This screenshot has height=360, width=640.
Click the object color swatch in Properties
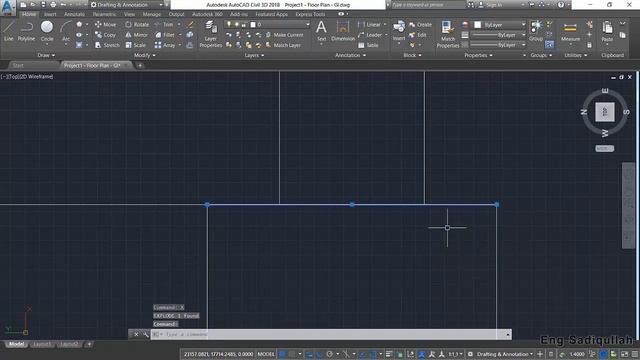[x=477, y=25]
